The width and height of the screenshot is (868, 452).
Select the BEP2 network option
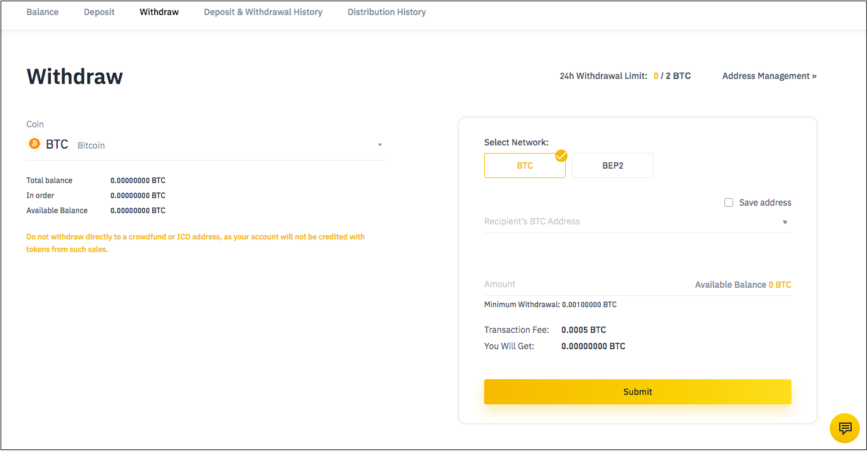(x=613, y=166)
